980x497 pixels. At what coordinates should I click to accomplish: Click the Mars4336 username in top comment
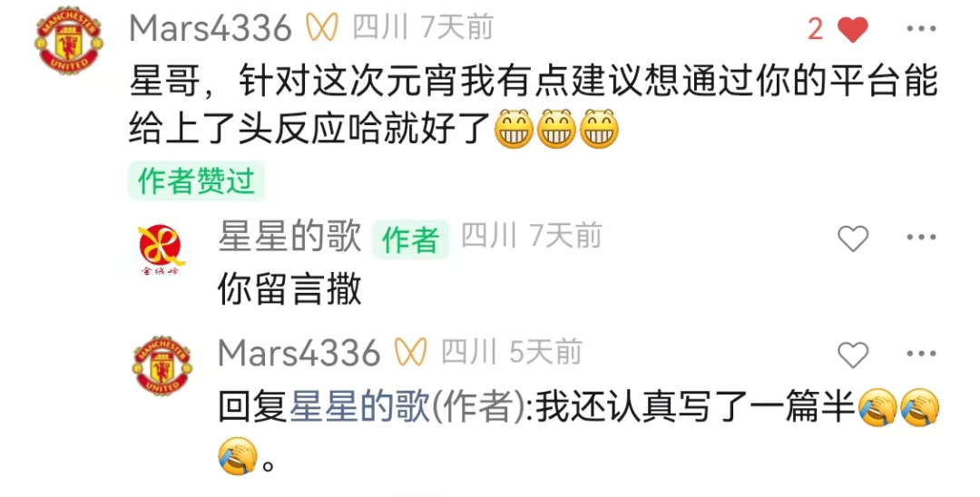pos(211,29)
